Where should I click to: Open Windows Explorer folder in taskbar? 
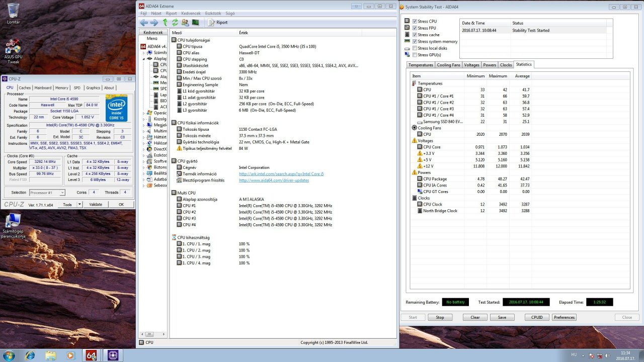[50, 355]
